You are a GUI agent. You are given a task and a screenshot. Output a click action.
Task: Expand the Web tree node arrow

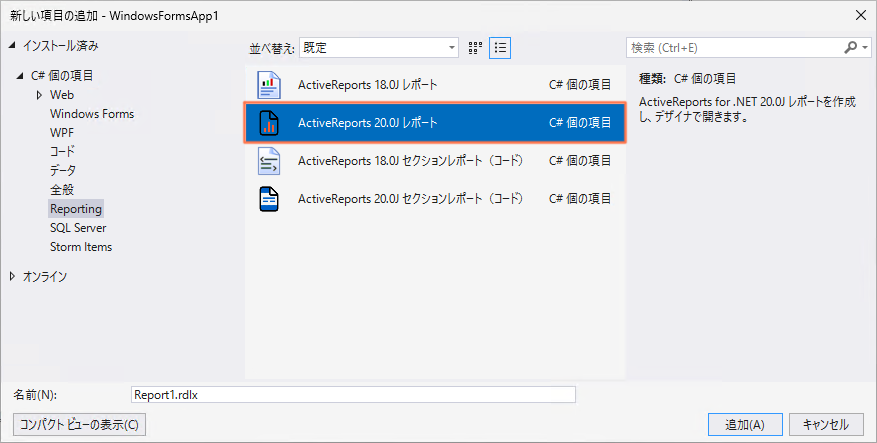pos(39,95)
